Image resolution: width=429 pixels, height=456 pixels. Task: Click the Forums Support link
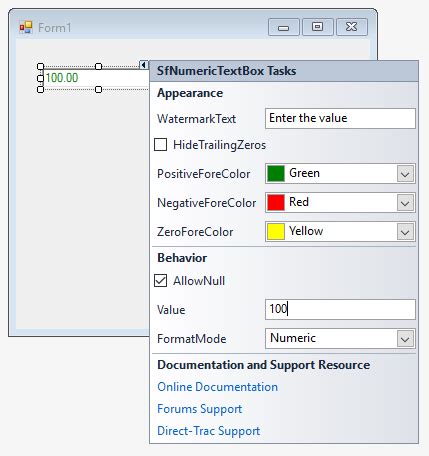tap(200, 409)
